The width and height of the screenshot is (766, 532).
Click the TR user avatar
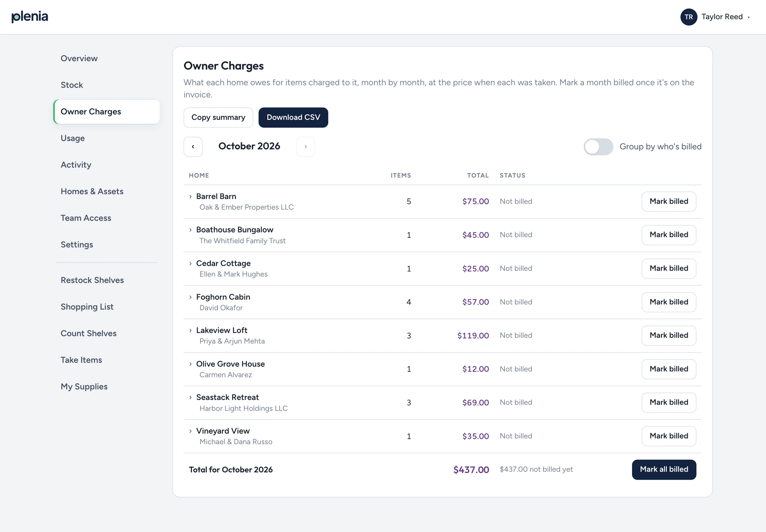point(689,17)
